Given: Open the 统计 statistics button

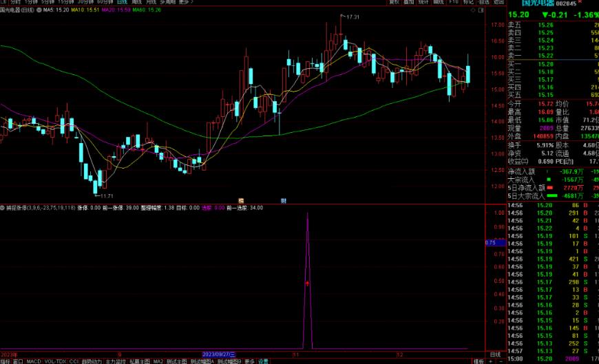Looking at the screenshot, I should (x=423, y=2).
